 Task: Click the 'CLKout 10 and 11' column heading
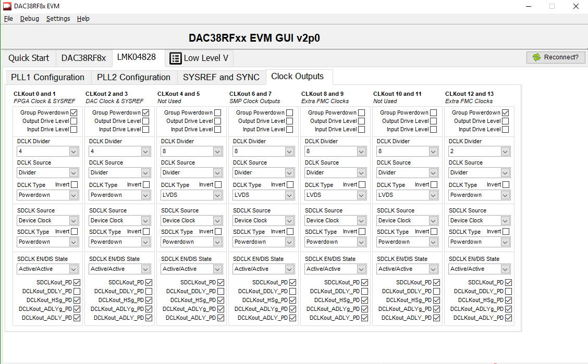coord(397,94)
